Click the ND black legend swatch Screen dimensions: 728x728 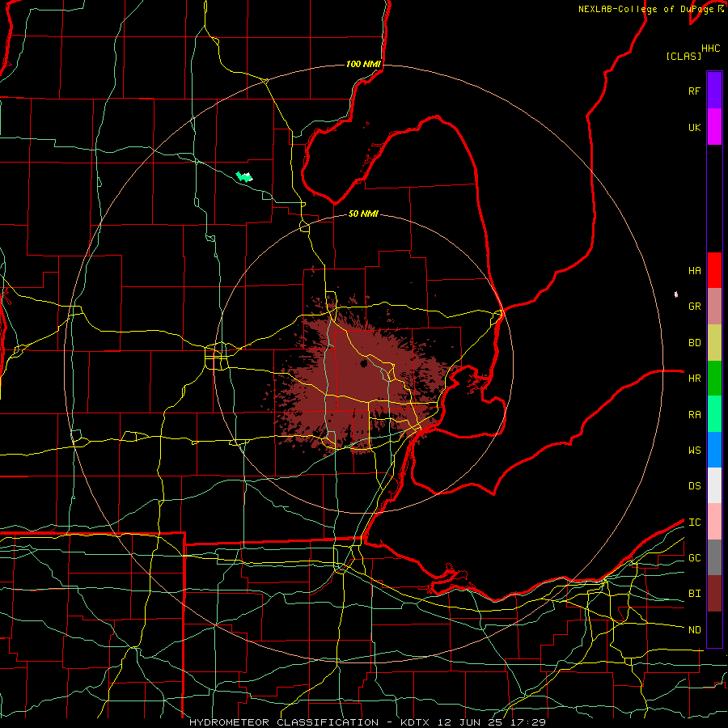pyautogui.click(x=714, y=629)
